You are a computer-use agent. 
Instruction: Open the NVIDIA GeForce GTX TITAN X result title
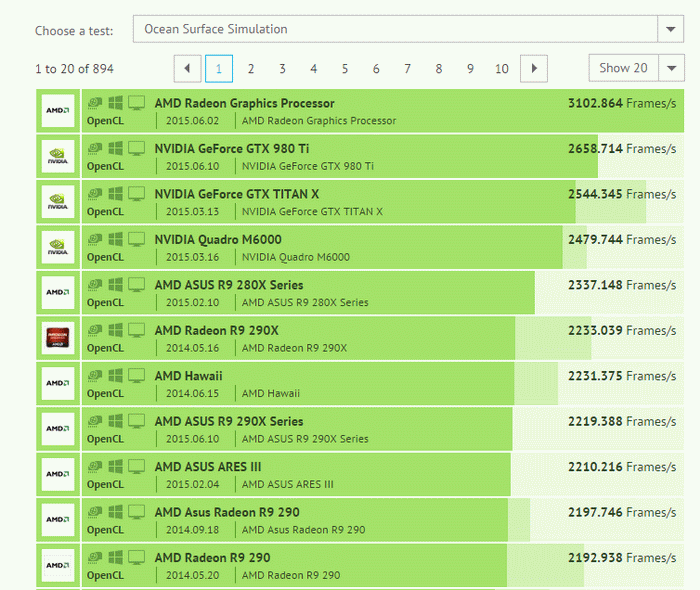click(x=237, y=194)
